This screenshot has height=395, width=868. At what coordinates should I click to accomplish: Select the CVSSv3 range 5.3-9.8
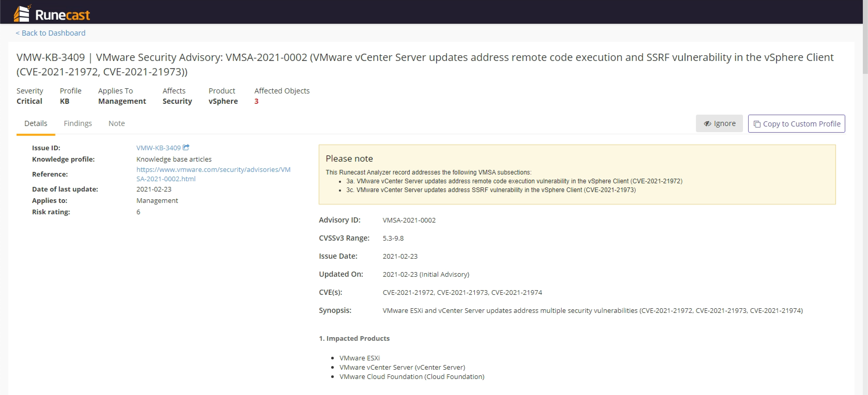pos(393,238)
